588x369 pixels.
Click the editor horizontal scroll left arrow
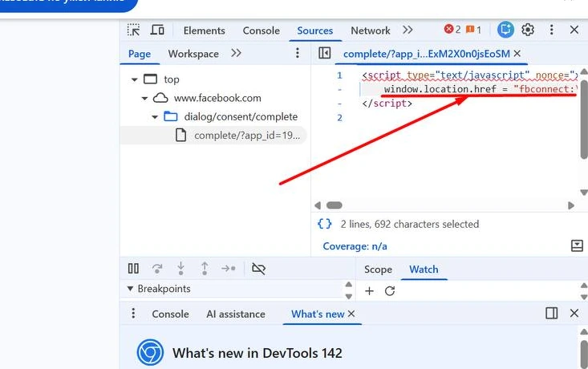click(x=318, y=205)
